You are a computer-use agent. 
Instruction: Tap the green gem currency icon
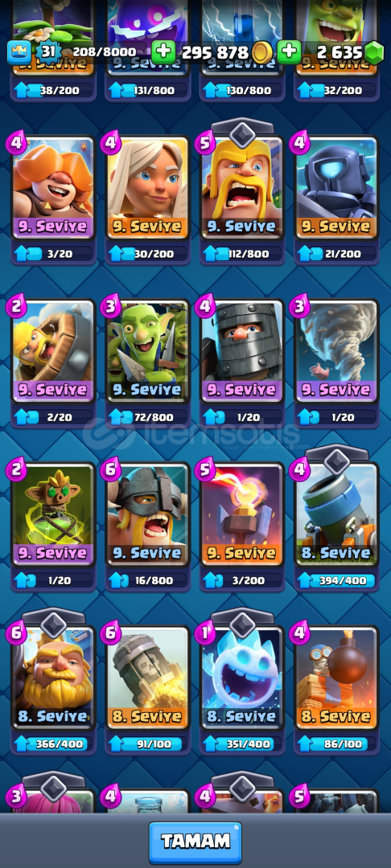pos(374,53)
